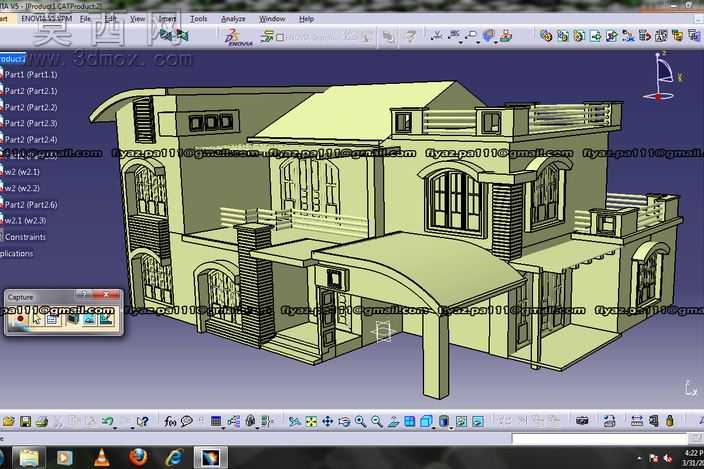Viewport: 704px width, 469px height.
Task: Expand the quick view cube dropdown
Action: coord(434,427)
